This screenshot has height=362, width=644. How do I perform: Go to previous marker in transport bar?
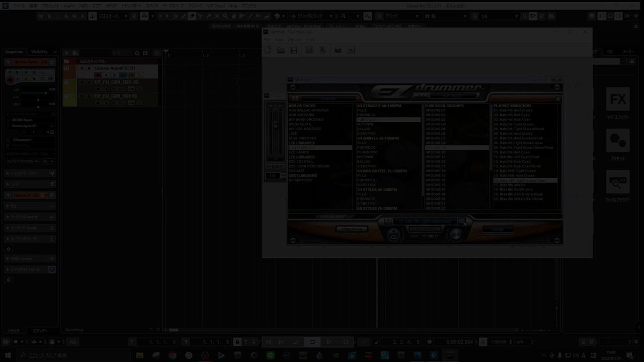[x=269, y=342]
